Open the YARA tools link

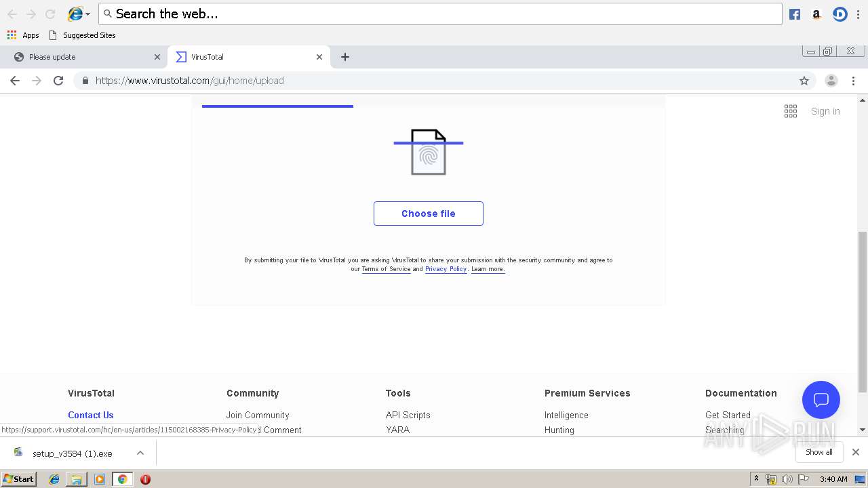398,430
